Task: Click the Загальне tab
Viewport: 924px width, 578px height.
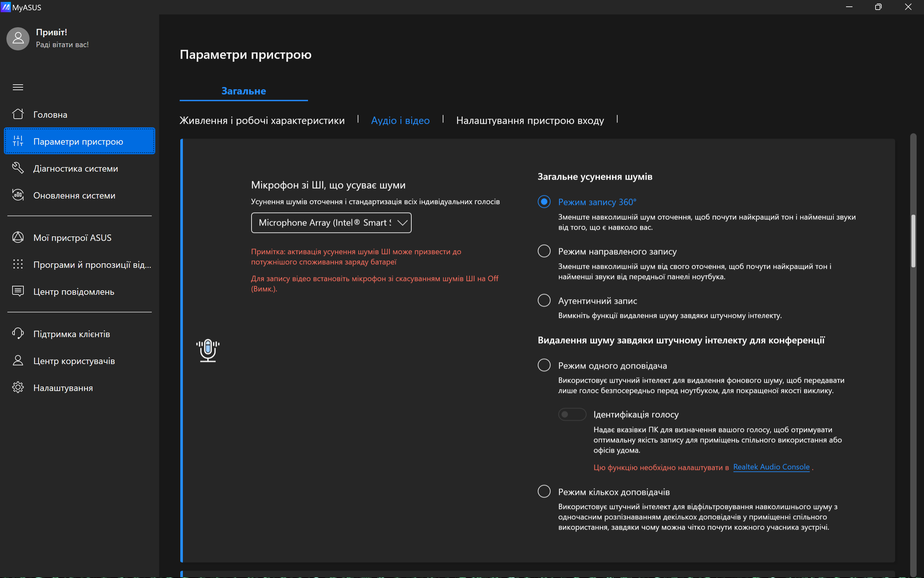Action: [244, 91]
